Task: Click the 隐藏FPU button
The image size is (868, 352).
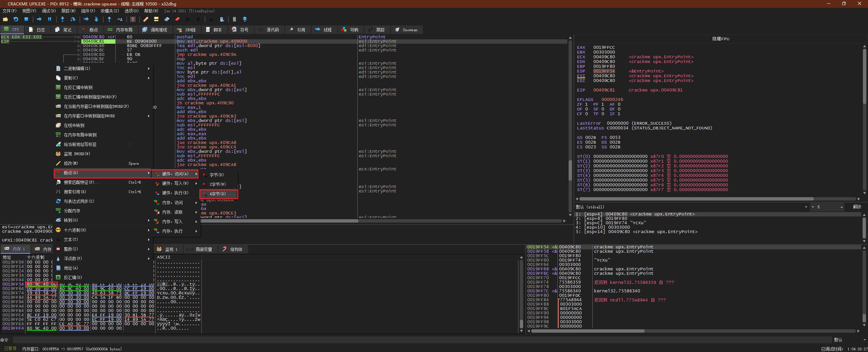Action: [721, 39]
